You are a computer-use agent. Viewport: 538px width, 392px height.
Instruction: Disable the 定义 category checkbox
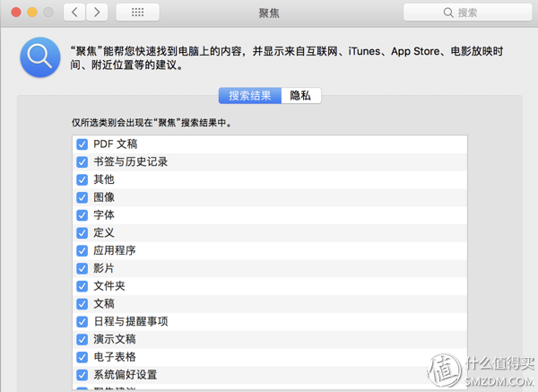[x=82, y=233]
